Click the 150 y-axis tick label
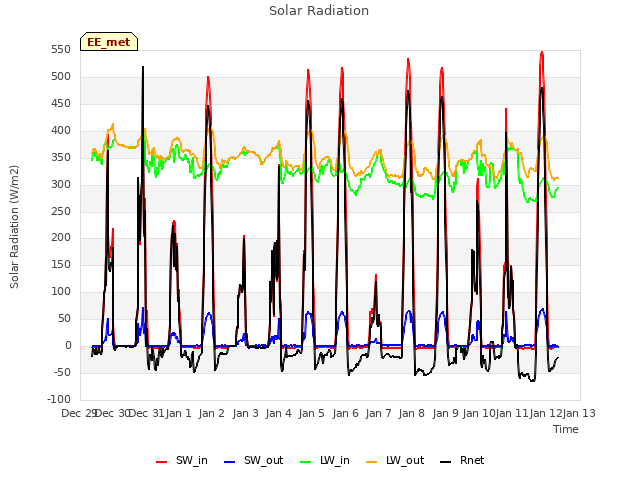Screen dimensions: 640x480 (x=61, y=264)
